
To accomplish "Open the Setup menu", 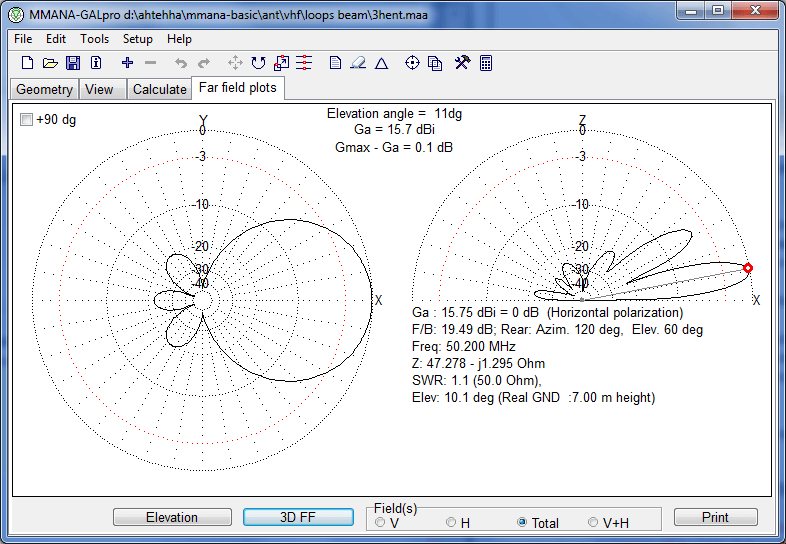I will (138, 39).
